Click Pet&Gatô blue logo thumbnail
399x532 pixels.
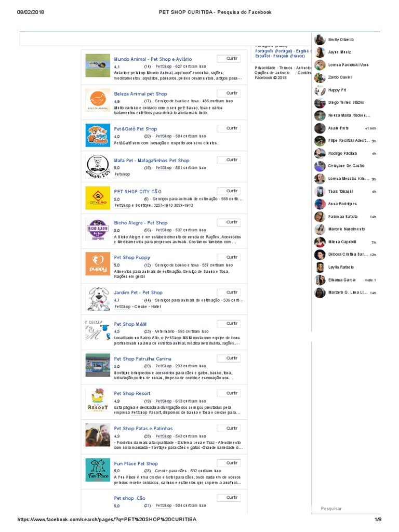pyautogui.click(x=98, y=136)
